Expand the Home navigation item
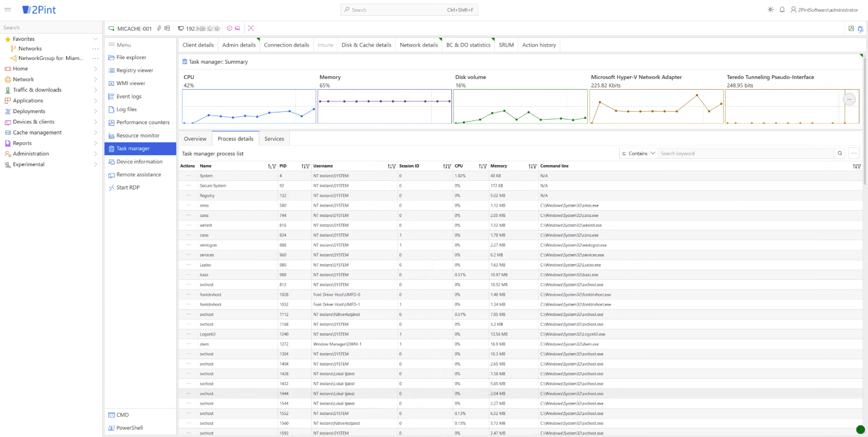The image size is (868, 437). click(x=95, y=69)
